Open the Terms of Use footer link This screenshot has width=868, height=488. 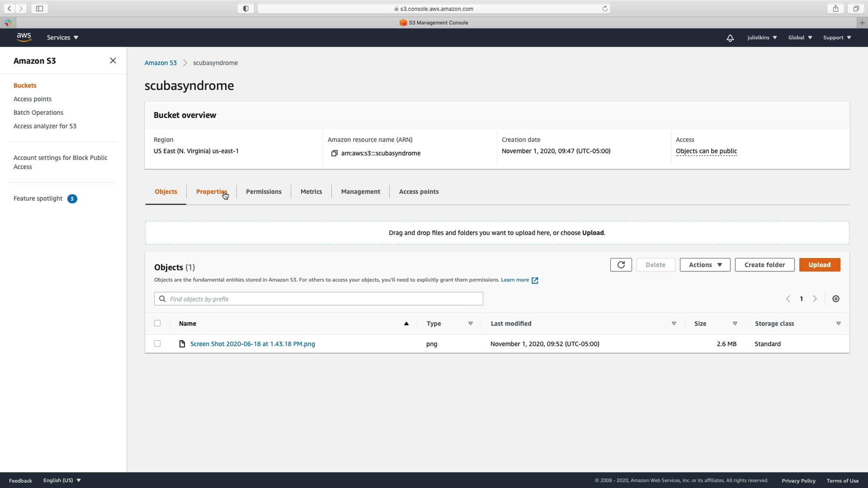[x=842, y=481]
